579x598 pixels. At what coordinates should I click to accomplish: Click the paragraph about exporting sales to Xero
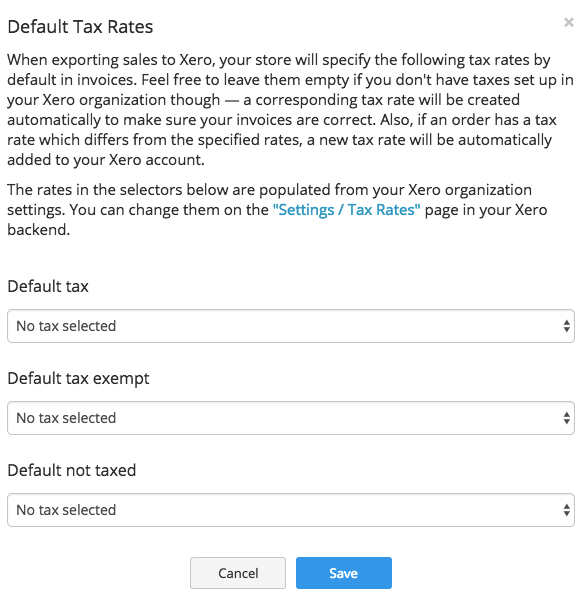[291, 110]
